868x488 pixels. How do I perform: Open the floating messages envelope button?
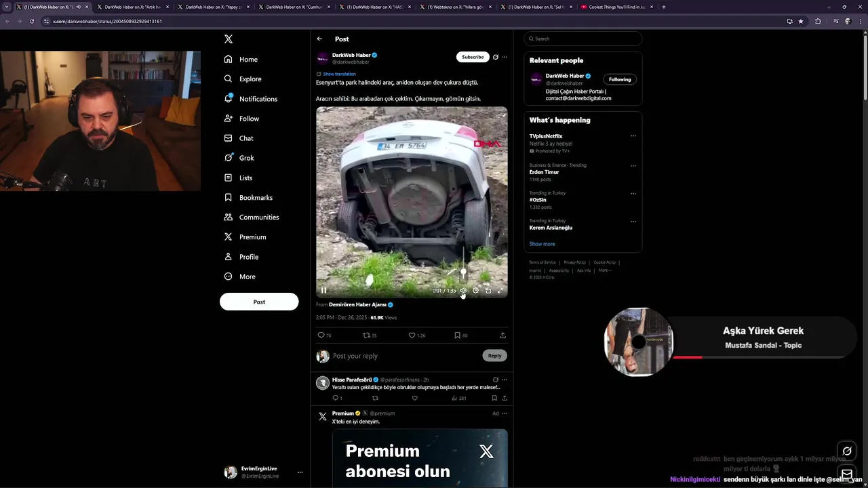pos(847,474)
